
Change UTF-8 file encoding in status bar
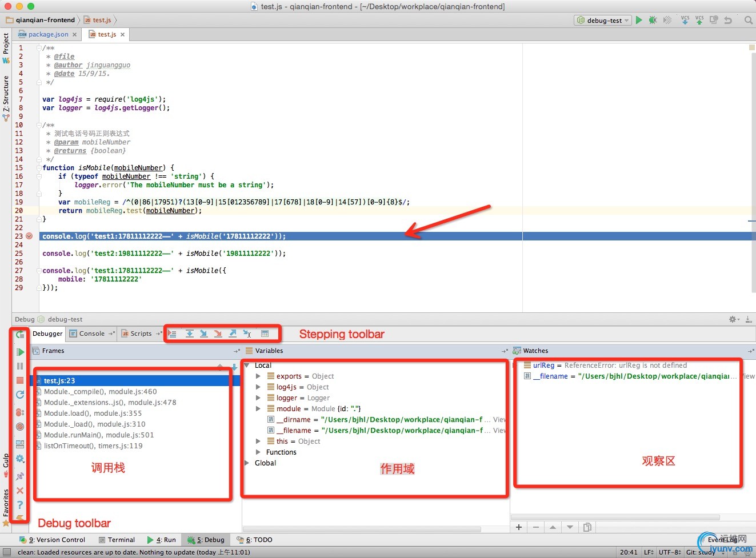pos(669,552)
